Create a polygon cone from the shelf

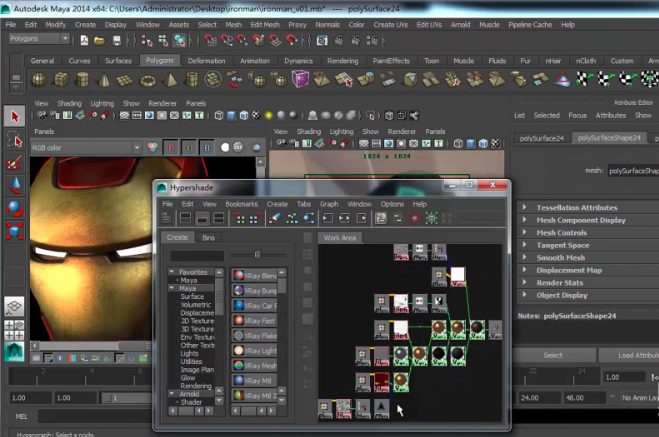104,79
